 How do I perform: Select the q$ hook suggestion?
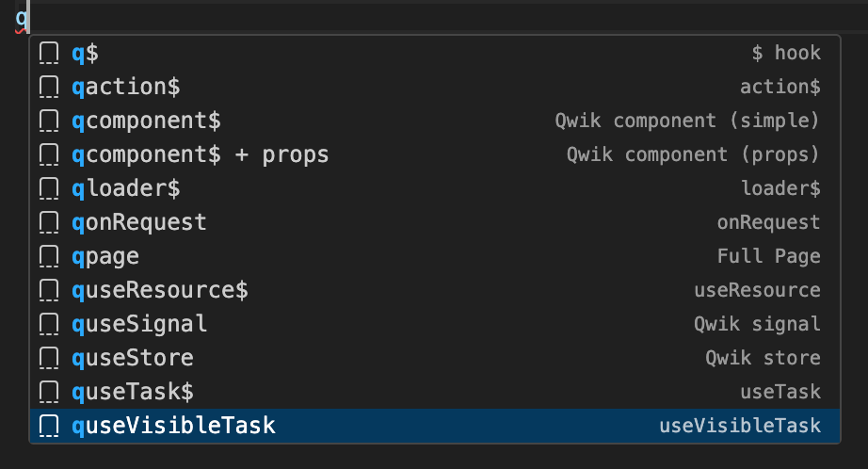(85, 53)
